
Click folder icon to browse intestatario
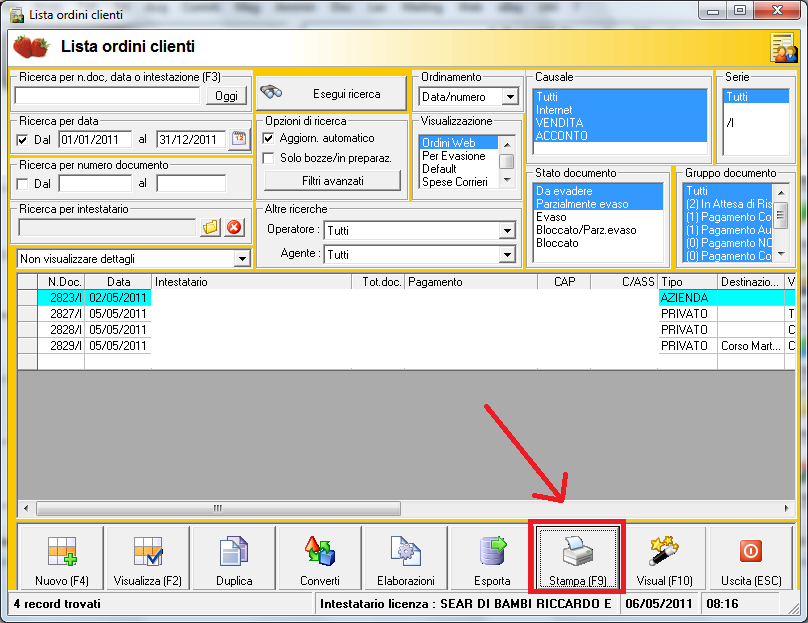[x=210, y=227]
